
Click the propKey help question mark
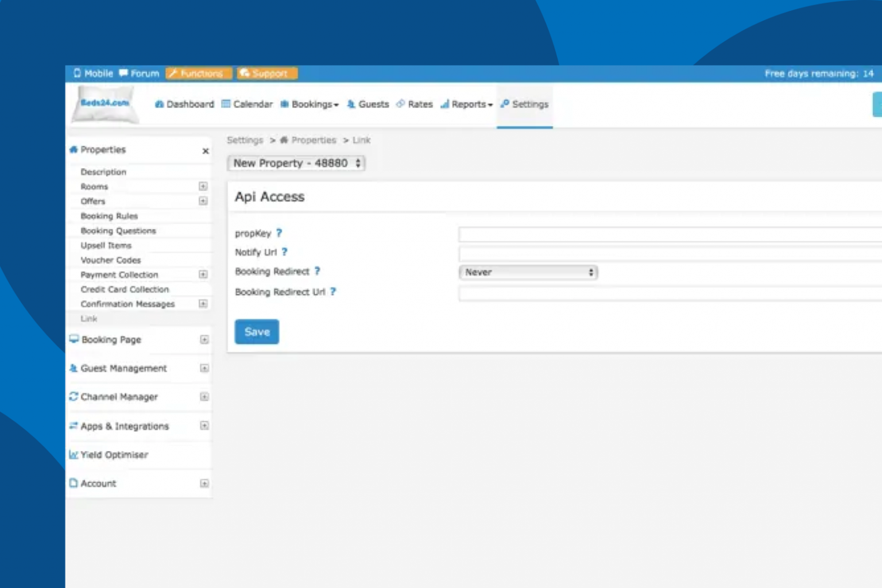coord(279,233)
